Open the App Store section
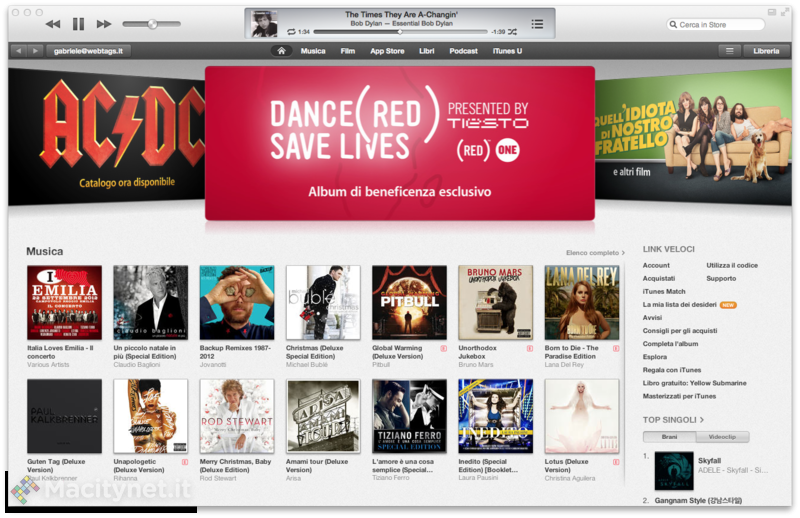The image size is (800, 518). [387, 51]
